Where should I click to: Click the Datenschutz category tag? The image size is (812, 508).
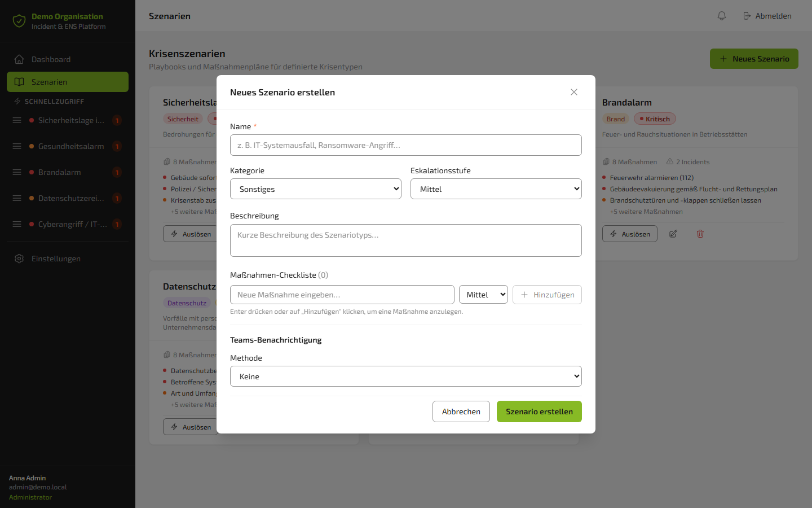[187, 303]
